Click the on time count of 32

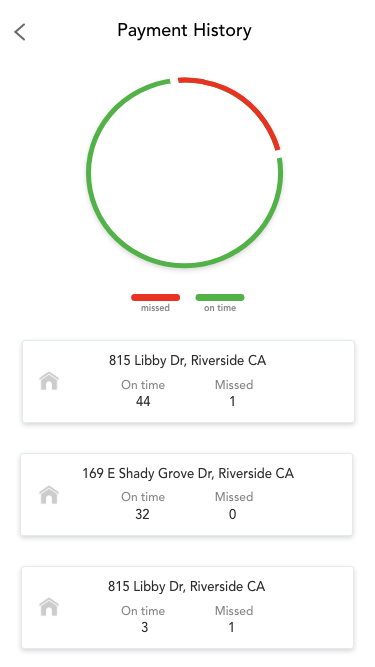(142, 514)
